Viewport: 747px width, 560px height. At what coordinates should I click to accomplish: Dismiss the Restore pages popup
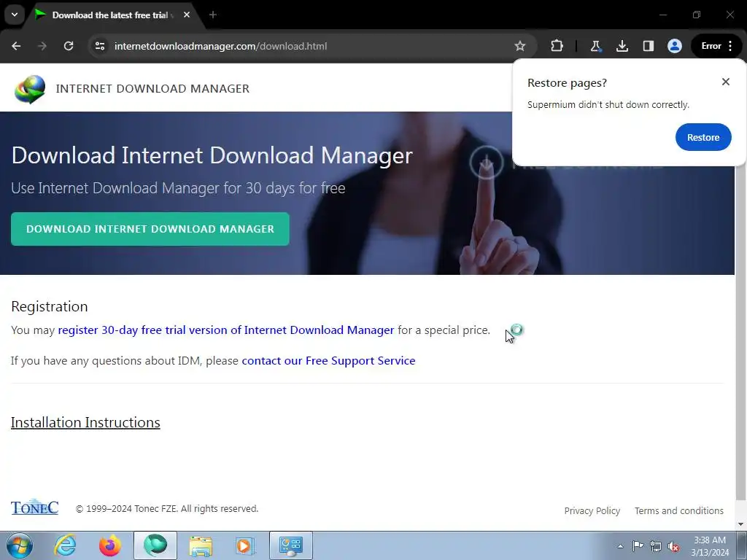pos(726,82)
